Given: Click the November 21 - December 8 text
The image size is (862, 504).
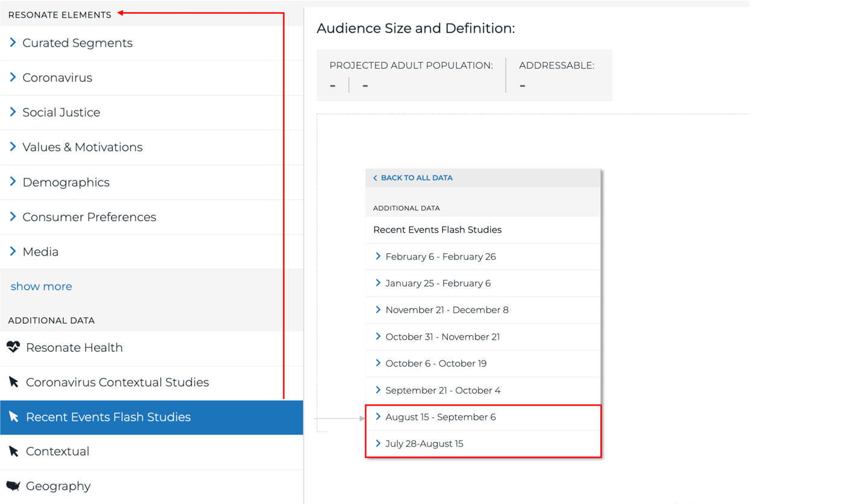Looking at the screenshot, I should [447, 310].
